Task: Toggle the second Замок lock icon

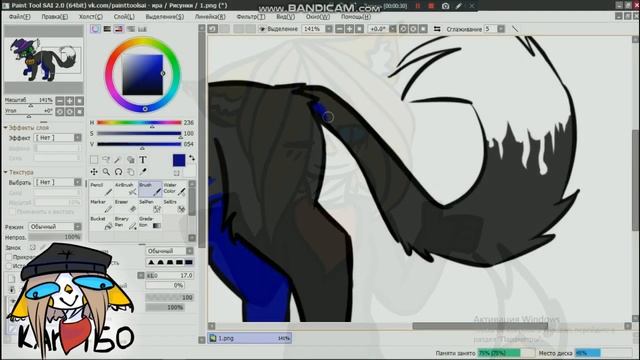Action: point(43,247)
